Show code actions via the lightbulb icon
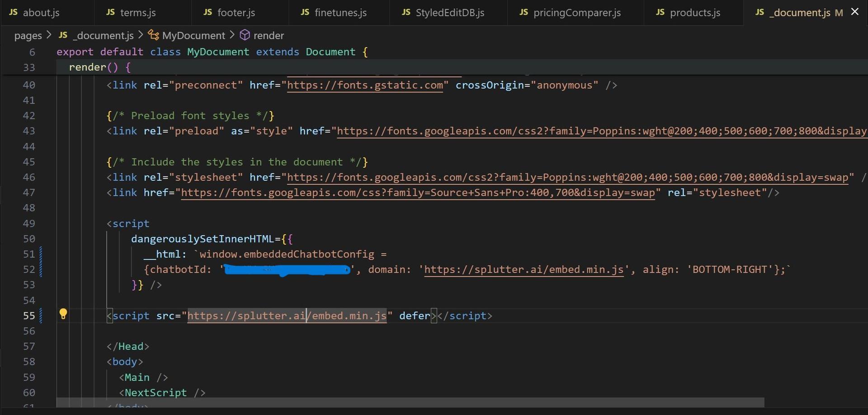This screenshot has width=868, height=415. coord(63,314)
